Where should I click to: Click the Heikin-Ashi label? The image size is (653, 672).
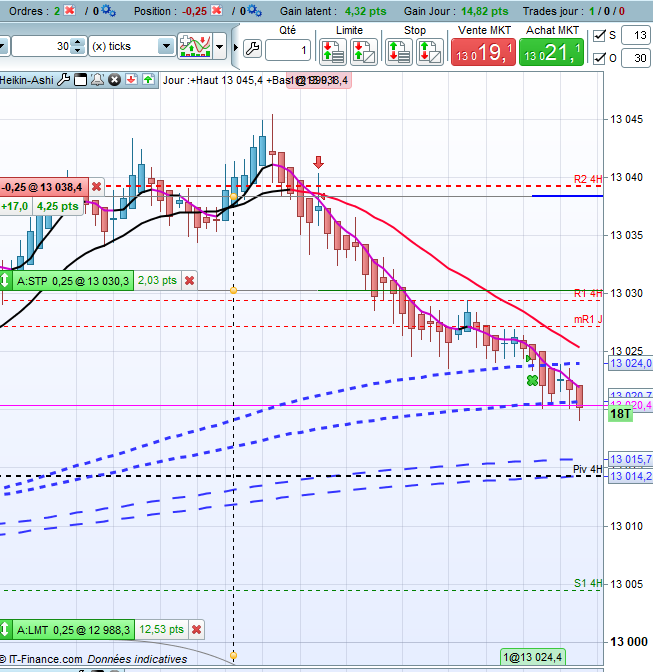click(x=27, y=80)
